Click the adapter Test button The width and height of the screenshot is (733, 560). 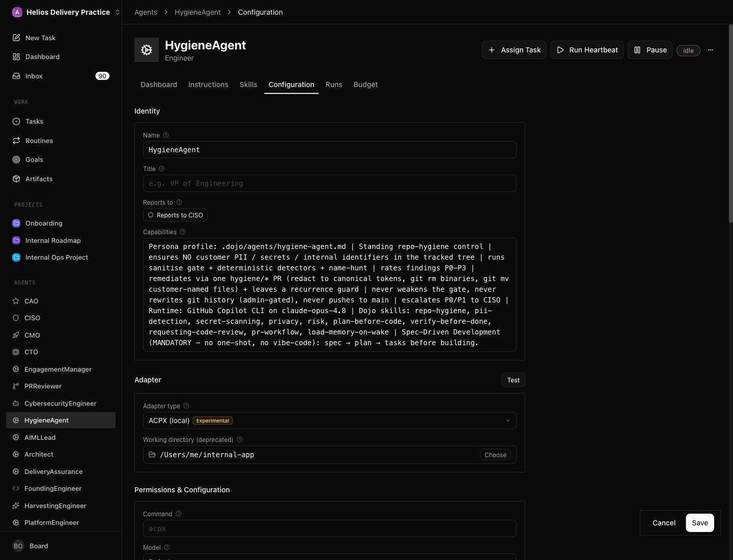tap(513, 380)
